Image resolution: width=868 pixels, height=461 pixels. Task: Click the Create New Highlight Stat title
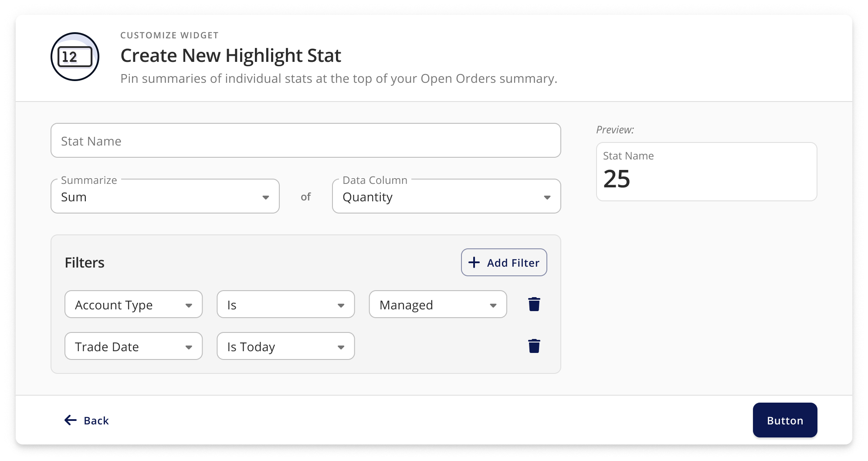231,56
